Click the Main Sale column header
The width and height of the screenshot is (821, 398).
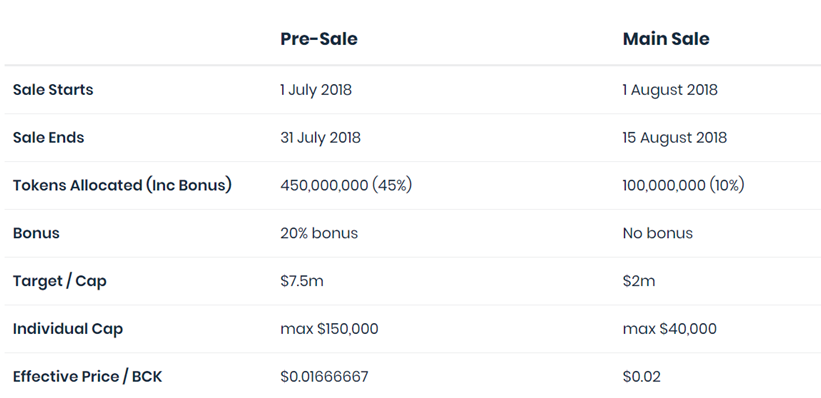(666, 39)
